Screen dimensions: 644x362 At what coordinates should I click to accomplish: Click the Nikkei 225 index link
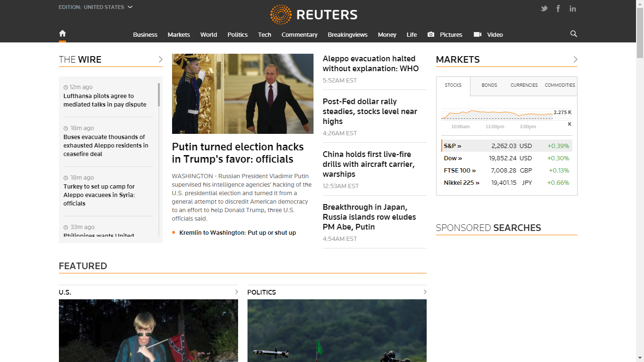tap(462, 183)
